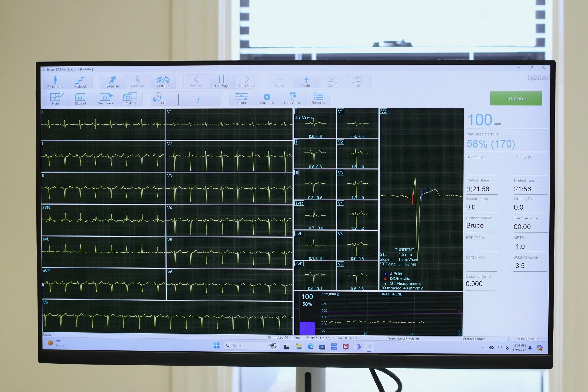588x392 pixels.
Task: Open Microsoft Edge from taskbar
Action: (x=310, y=346)
